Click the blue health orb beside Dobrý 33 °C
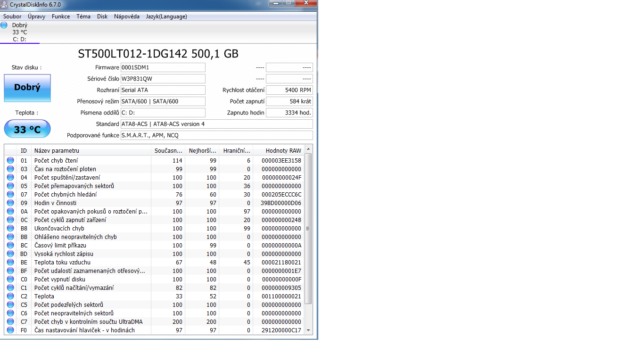 click(x=4, y=25)
